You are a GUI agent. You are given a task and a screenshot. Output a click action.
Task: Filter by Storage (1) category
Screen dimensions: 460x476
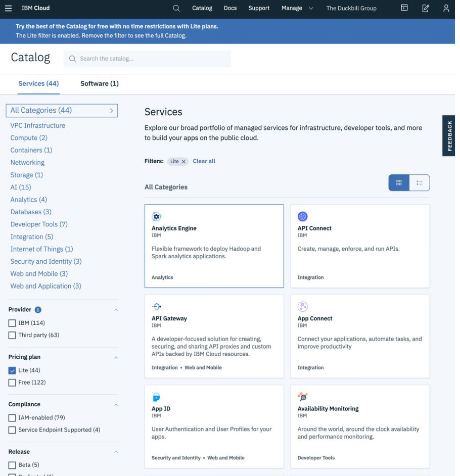tap(27, 175)
